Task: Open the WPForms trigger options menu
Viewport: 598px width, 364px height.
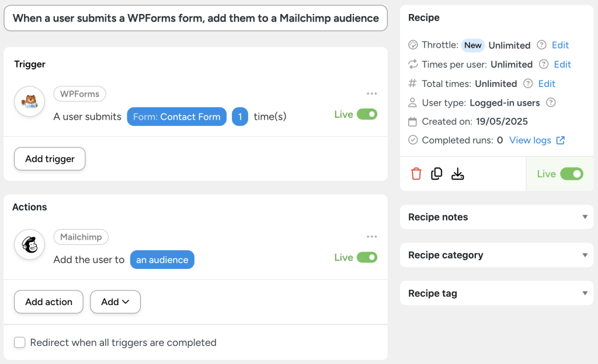Action: click(x=372, y=93)
